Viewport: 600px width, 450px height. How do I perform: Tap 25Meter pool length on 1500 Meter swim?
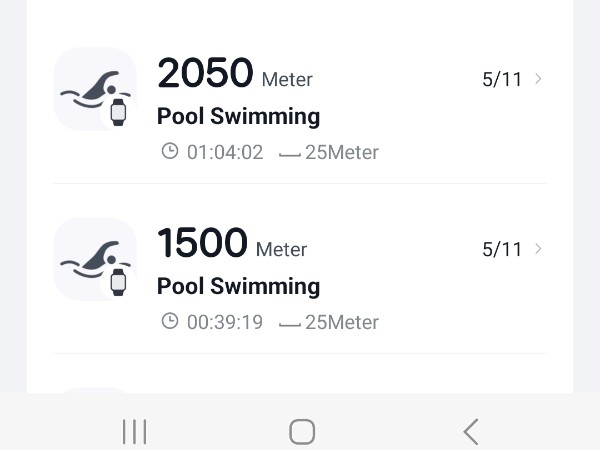click(x=342, y=323)
